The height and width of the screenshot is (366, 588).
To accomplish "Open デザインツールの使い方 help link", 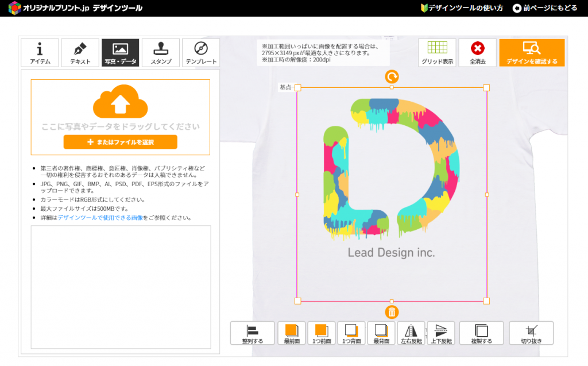I will click(x=462, y=8).
